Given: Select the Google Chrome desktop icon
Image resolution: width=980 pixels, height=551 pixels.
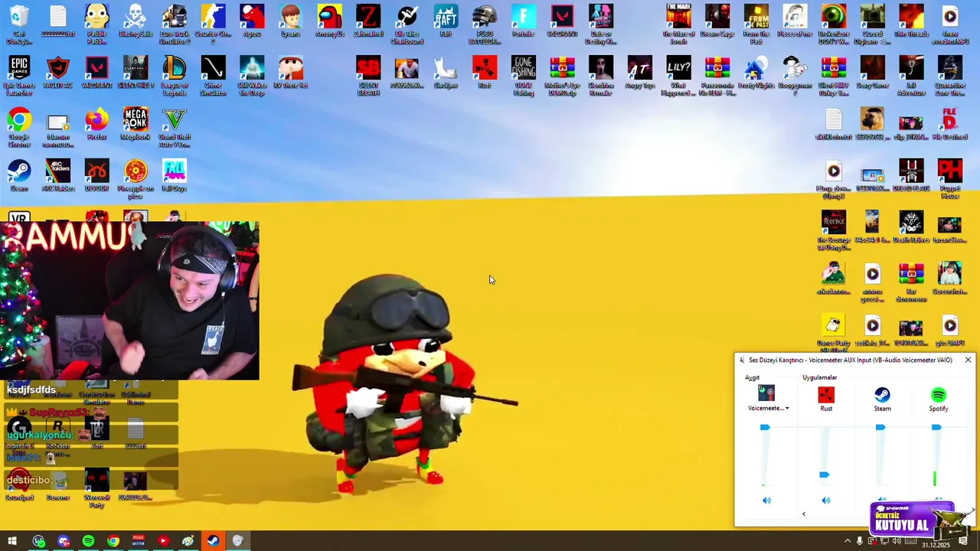Looking at the screenshot, I should pyautogui.click(x=19, y=128).
